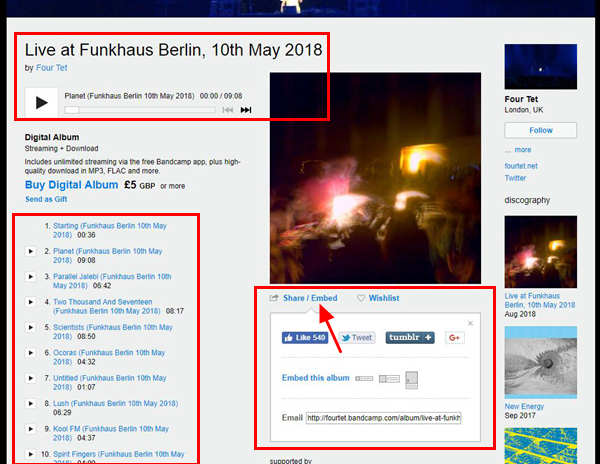The height and width of the screenshot is (464, 600).
Task: Open the fourtet.net link
Action: pyautogui.click(x=521, y=166)
